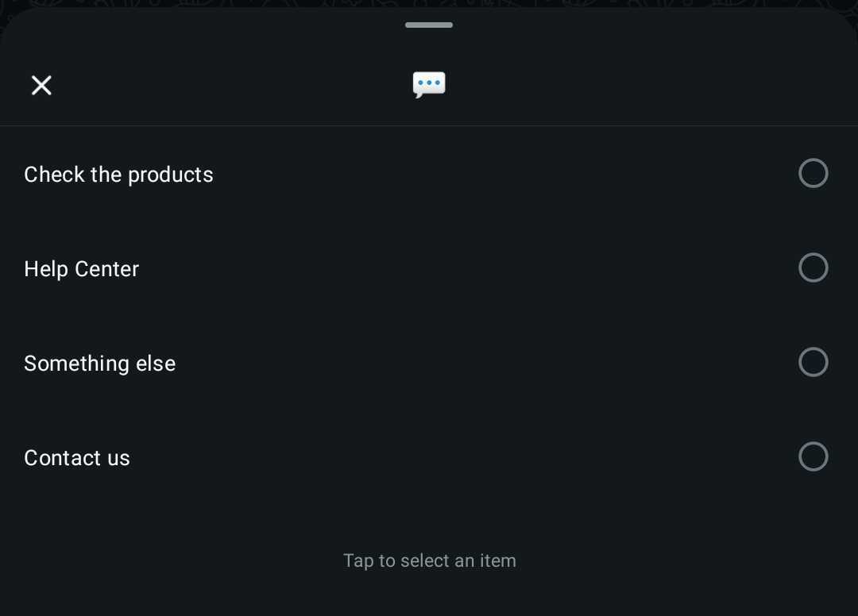
Task: Click the "Help Center" label text
Action: click(x=81, y=269)
